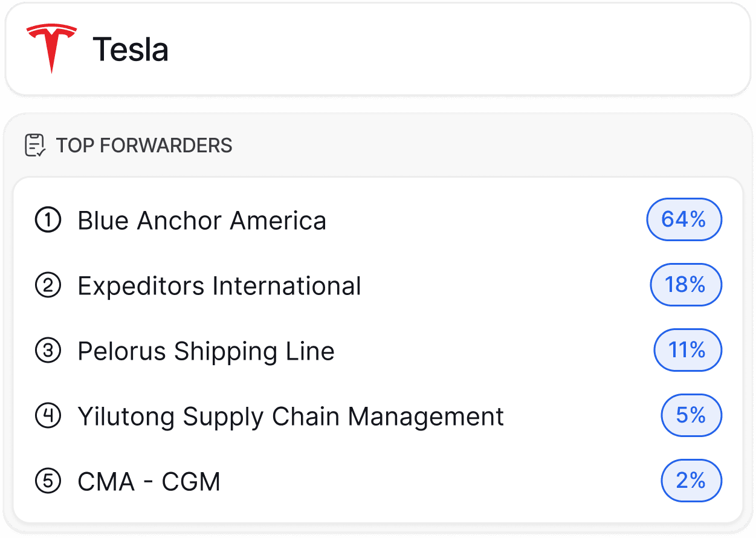Select Expeditors International in the list
756x538 pixels.
(219, 286)
